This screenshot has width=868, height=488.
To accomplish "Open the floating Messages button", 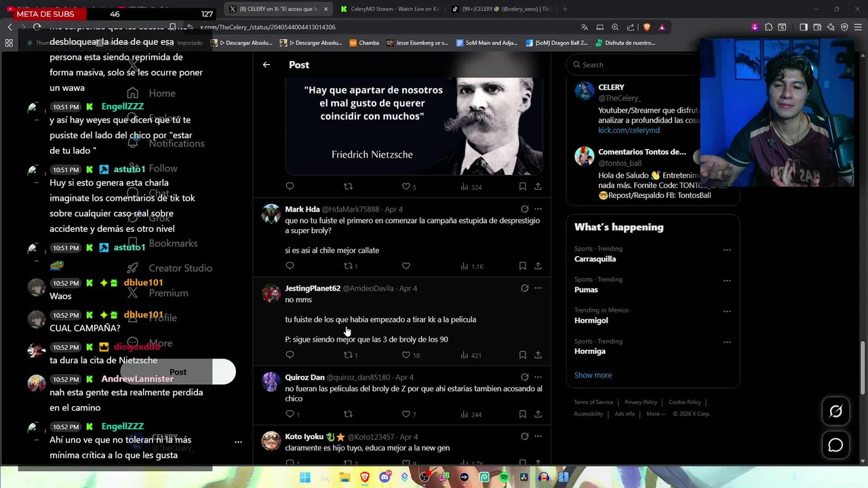I will (x=835, y=445).
